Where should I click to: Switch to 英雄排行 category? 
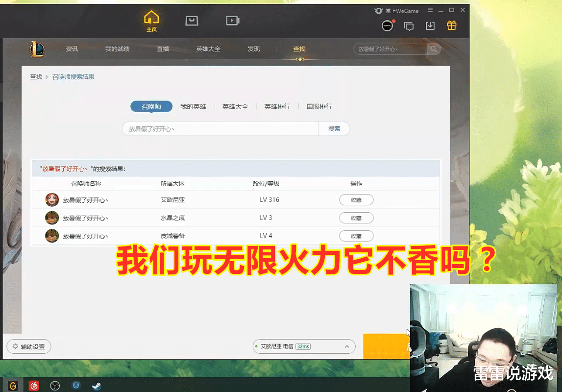[x=277, y=106]
